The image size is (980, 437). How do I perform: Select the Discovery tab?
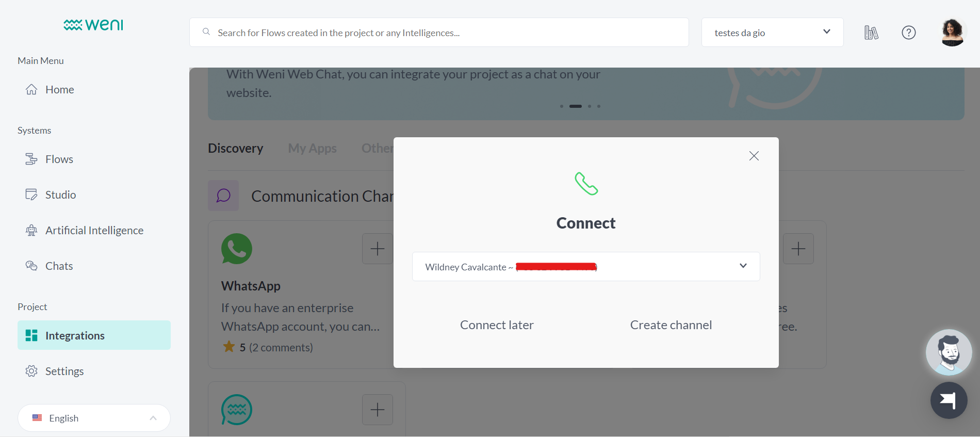pyautogui.click(x=235, y=148)
